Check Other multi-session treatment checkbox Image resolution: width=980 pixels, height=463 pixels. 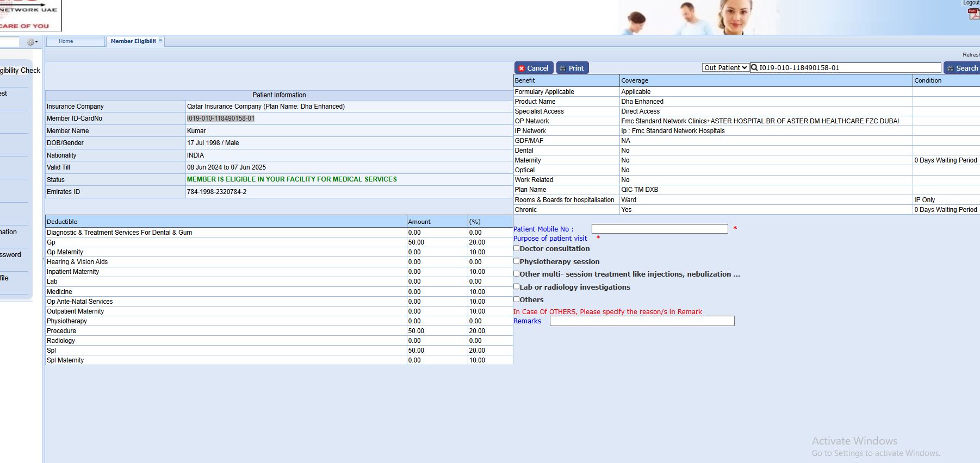tap(517, 274)
